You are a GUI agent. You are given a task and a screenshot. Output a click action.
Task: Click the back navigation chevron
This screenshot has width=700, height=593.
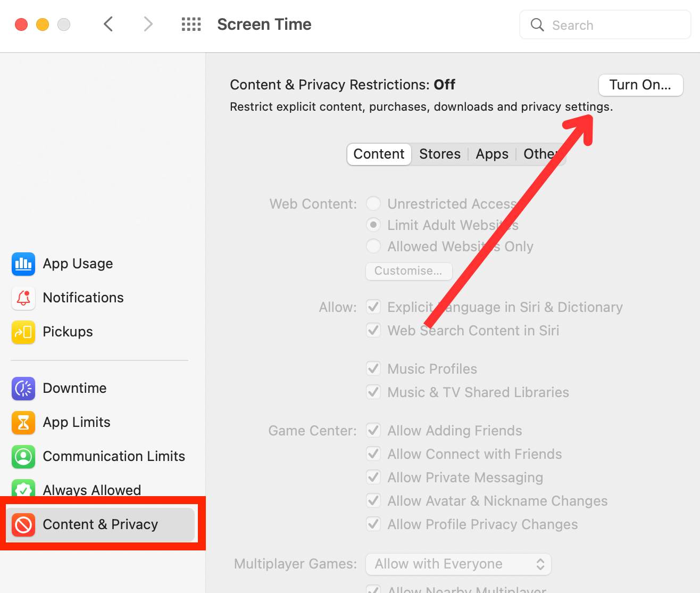pyautogui.click(x=108, y=24)
